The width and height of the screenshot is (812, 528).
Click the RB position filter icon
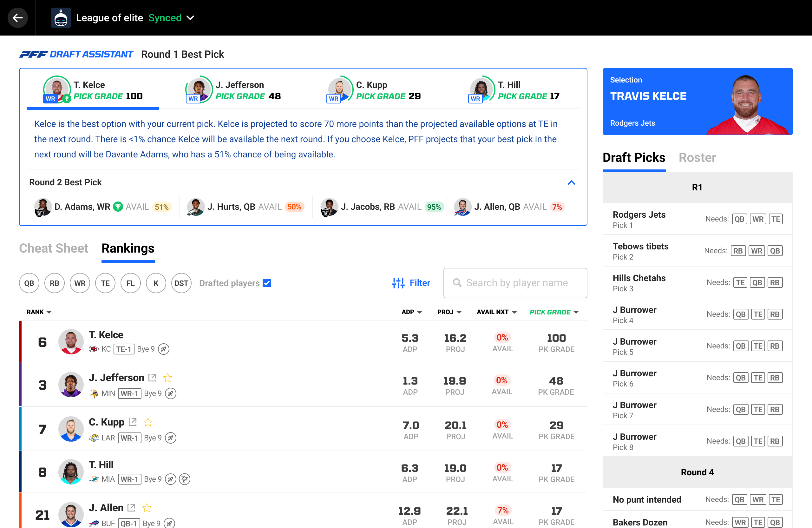click(54, 282)
